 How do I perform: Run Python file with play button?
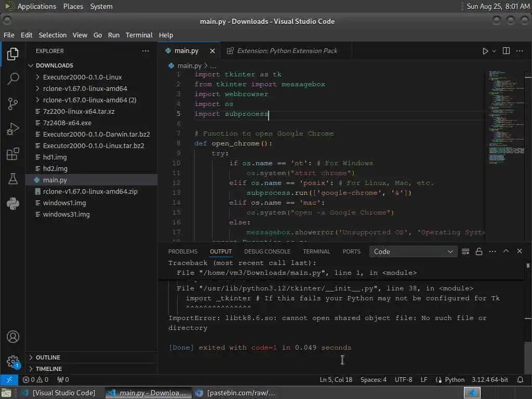(x=485, y=51)
